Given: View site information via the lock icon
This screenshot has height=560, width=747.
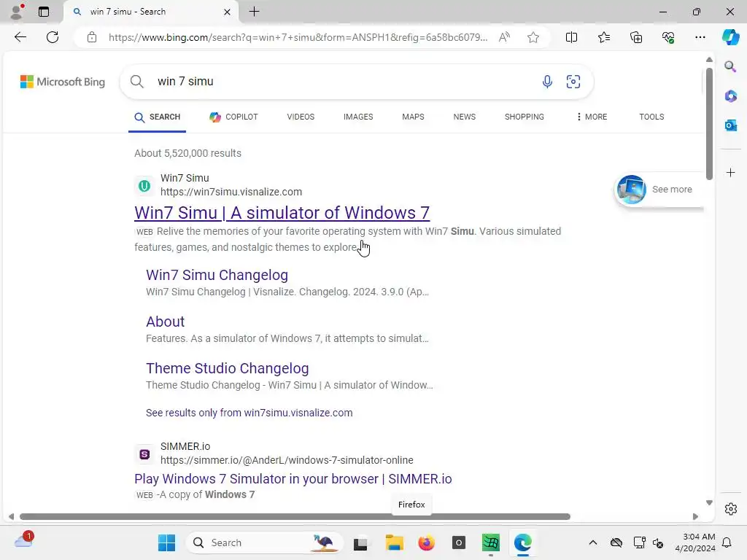Looking at the screenshot, I should [92, 37].
